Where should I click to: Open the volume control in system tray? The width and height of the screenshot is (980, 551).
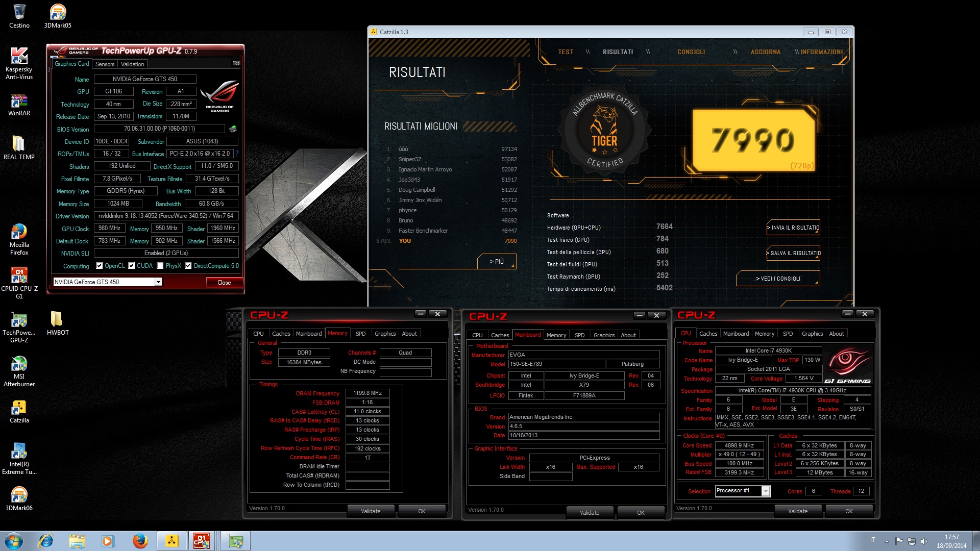(924, 541)
